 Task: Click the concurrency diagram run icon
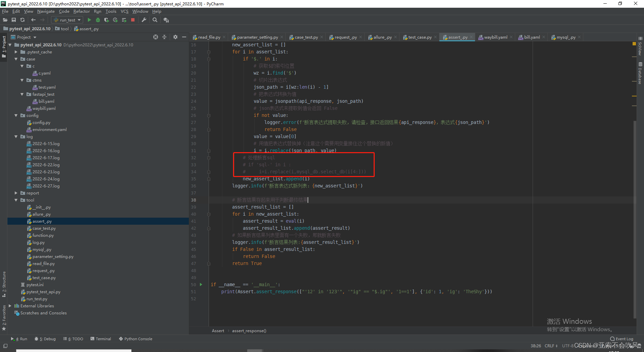124,20
